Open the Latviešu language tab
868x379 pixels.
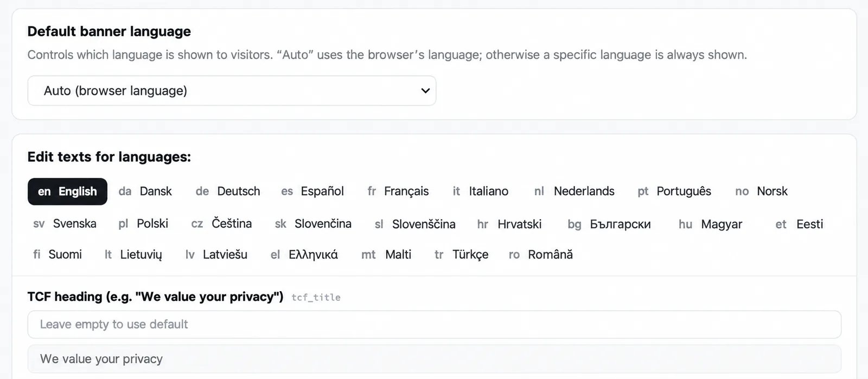(x=216, y=254)
